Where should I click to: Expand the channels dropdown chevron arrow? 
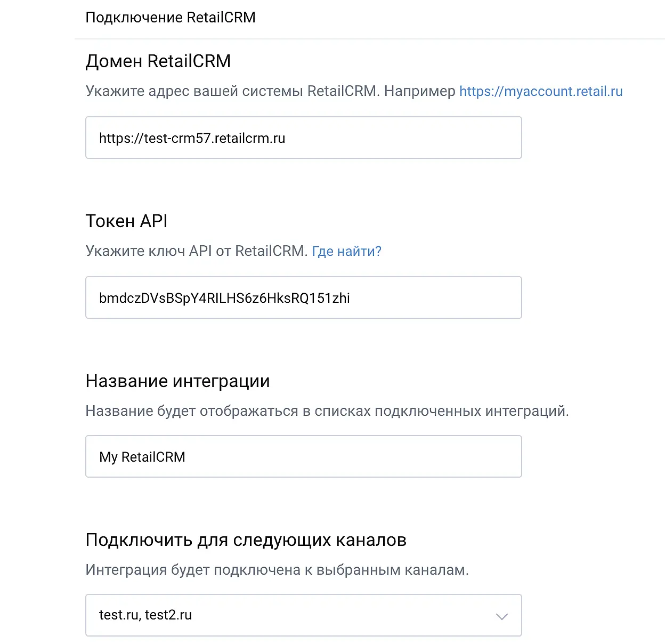pos(501,616)
